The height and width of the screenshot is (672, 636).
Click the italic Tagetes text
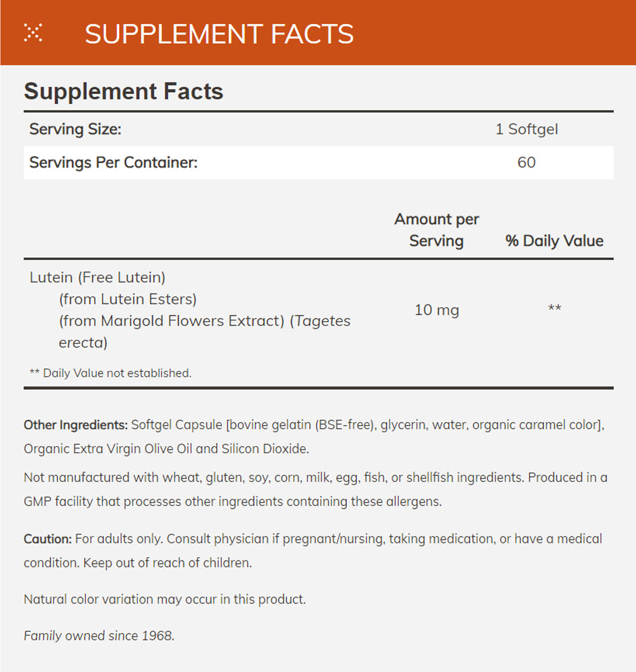(x=323, y=321)
